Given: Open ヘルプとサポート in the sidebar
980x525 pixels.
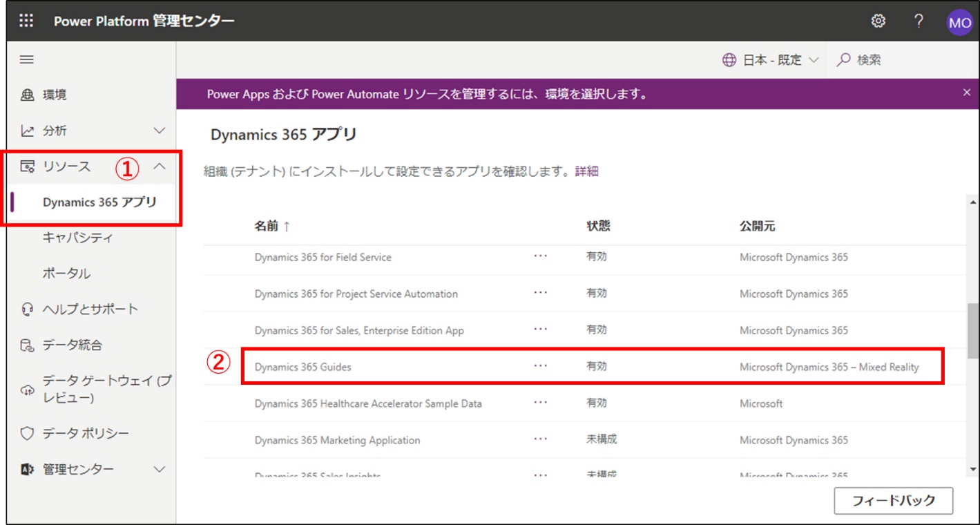Looking at the screenshot, I should tap(91, 309).
